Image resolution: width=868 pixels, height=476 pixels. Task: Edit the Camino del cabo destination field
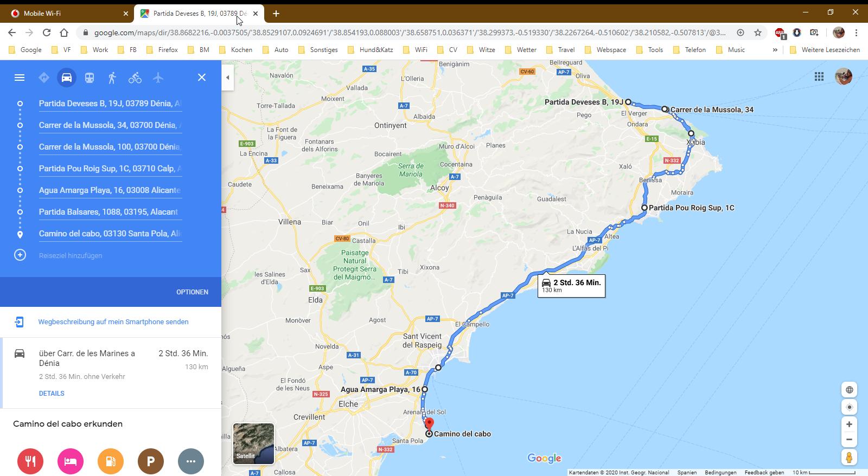pyautogui.click(x=110, y=234)
